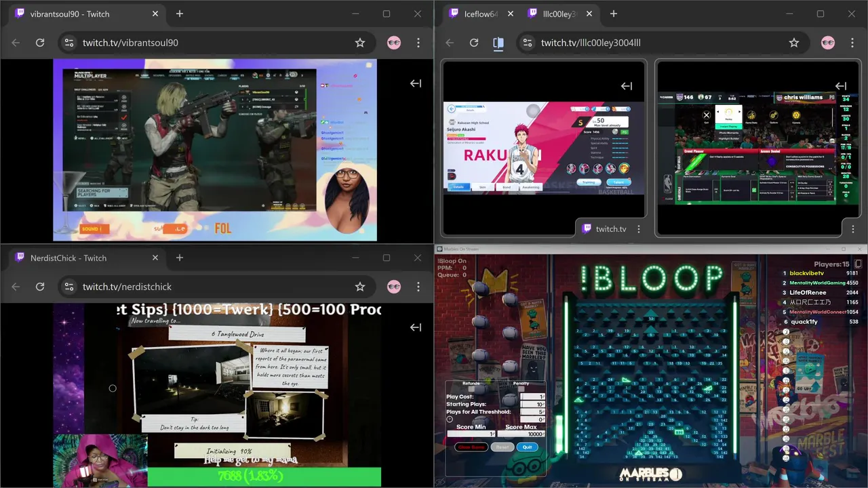Click the Reset button in Marbles

pyautogui.click(x=502, y=447)
